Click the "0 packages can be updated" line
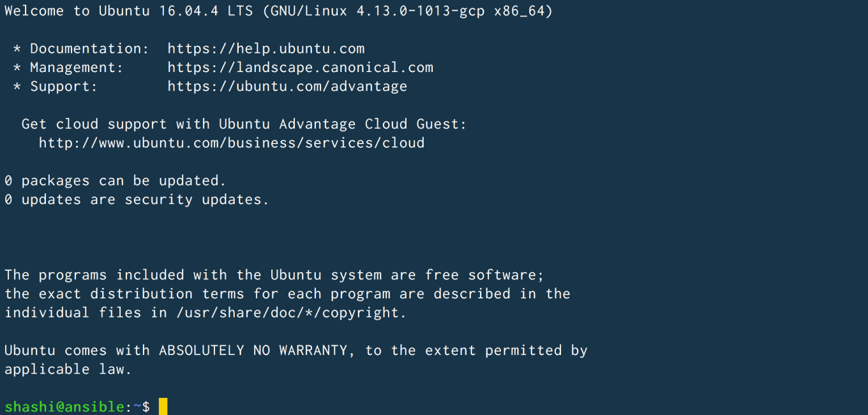The image size is (868, 415). (116, 180)
